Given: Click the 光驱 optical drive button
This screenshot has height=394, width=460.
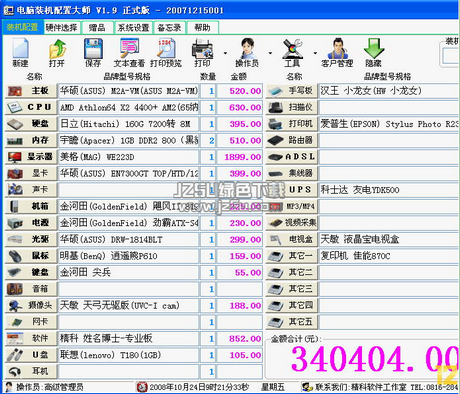Looking at the screenshot, I should click(x=31, y=239).
